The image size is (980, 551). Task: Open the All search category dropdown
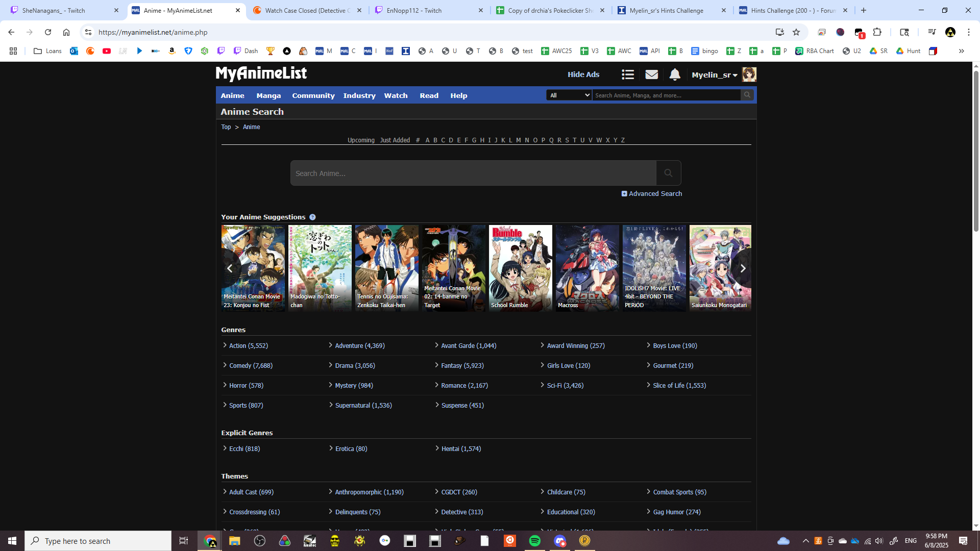click(x=569, y=95)
